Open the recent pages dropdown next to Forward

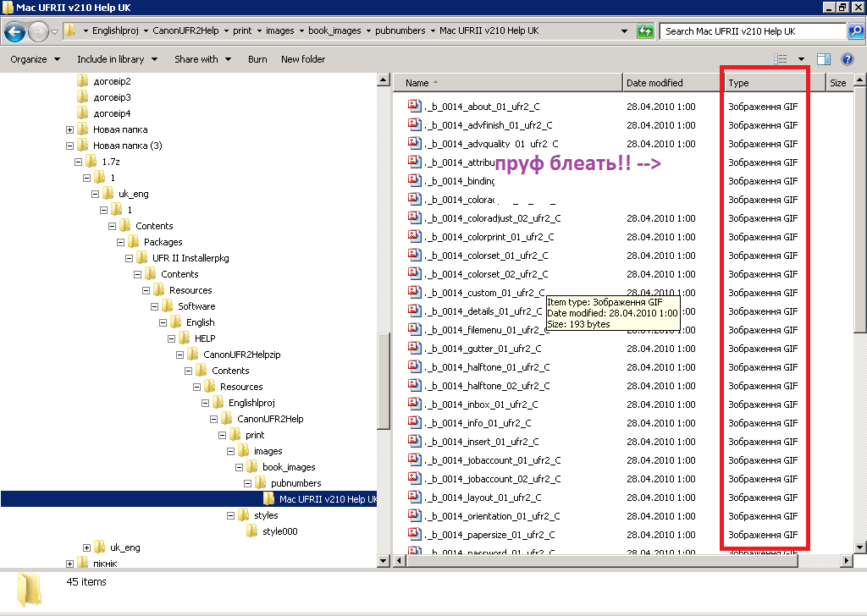pyautogui.click(x=54, y=31)
